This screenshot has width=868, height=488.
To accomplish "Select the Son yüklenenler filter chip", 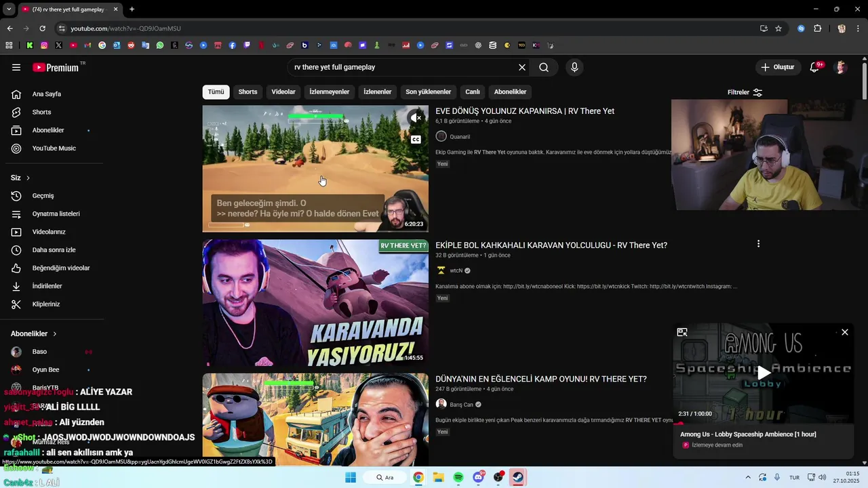I will coord(429,92).
